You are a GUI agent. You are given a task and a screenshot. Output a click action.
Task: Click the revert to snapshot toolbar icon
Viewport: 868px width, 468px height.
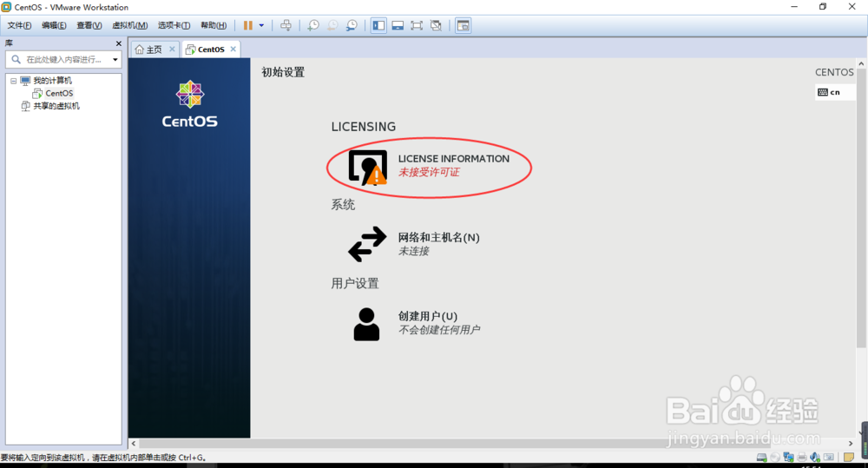point(332,25)
